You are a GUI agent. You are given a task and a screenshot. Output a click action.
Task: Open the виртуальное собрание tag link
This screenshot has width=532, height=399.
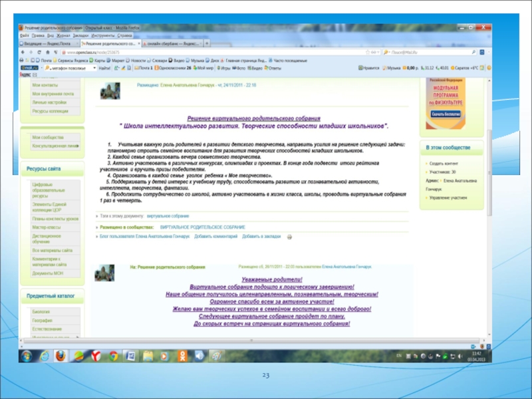coord(168,216)
